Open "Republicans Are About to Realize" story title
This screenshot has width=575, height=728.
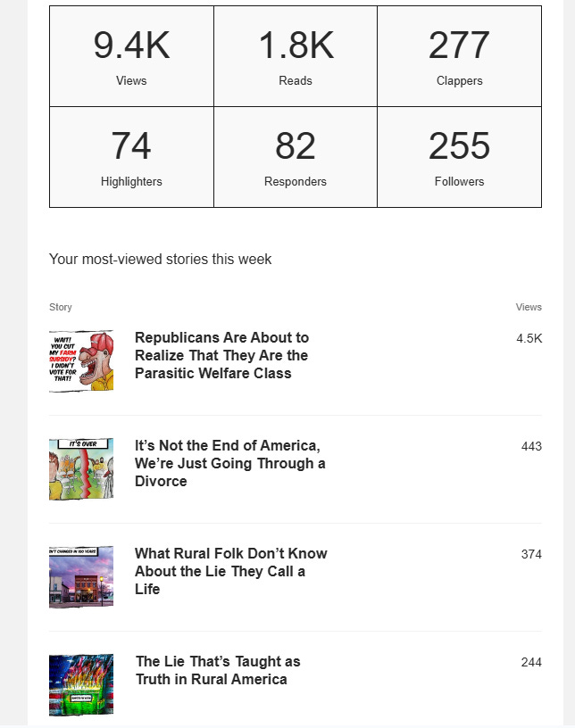pyautogui.click(x=221, y=355)
